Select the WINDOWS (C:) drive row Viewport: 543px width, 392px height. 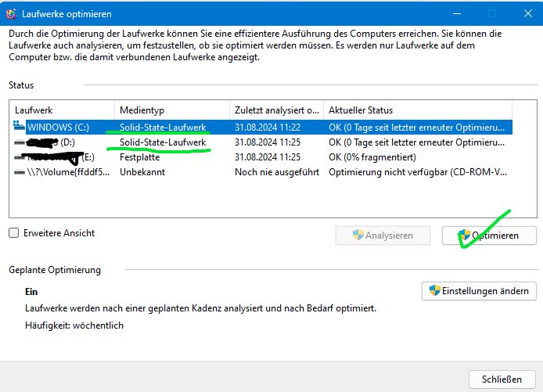click(x=263, y=127)
